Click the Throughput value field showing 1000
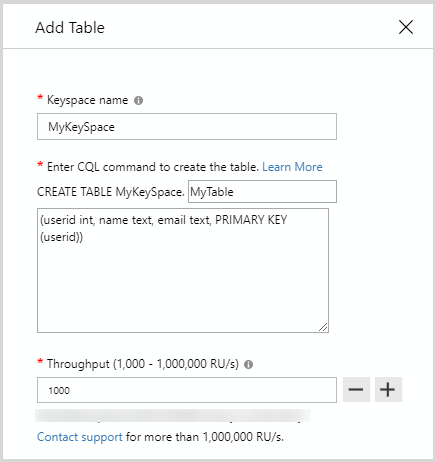 click(187, 390)
